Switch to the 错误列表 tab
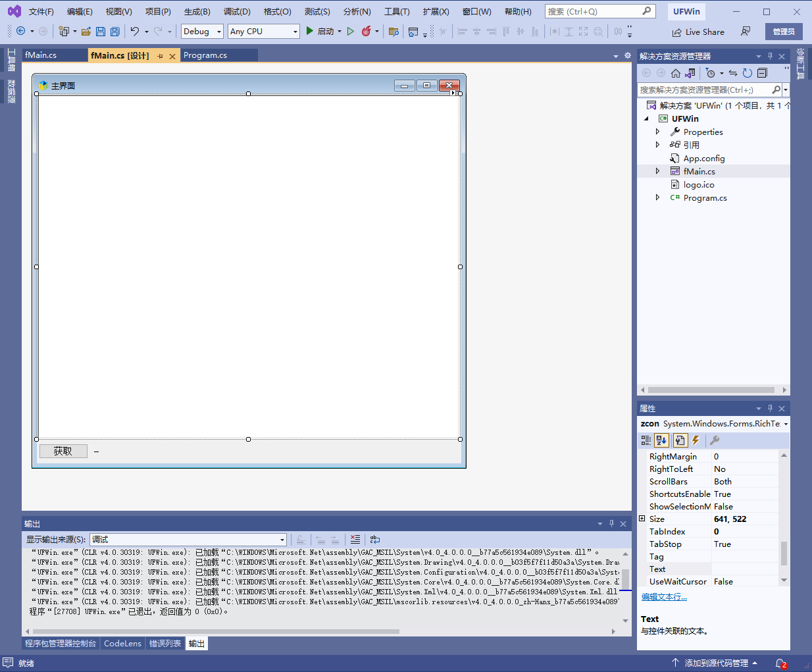This screenshot has width=812, height=672. pyautogui.click(x=165, y=644)
